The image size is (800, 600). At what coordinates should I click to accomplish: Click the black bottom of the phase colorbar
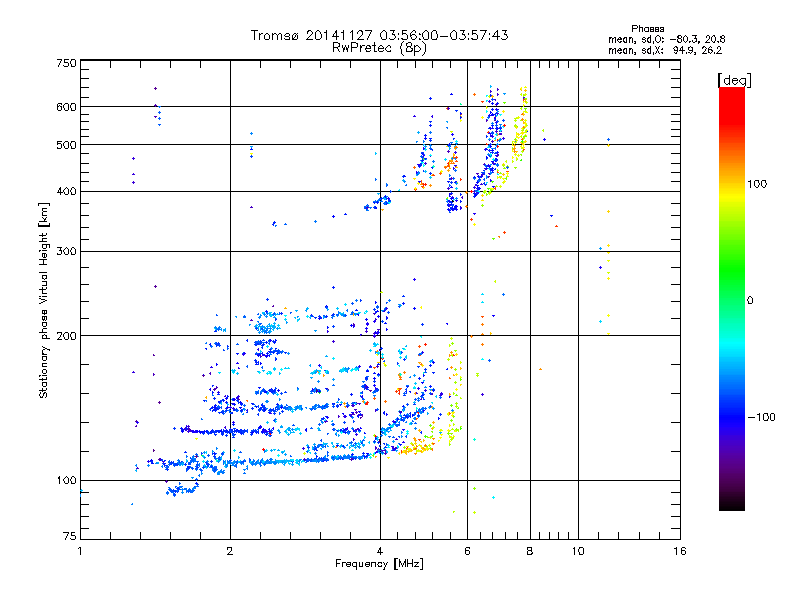pyautogui.click(x=732, y=503)
